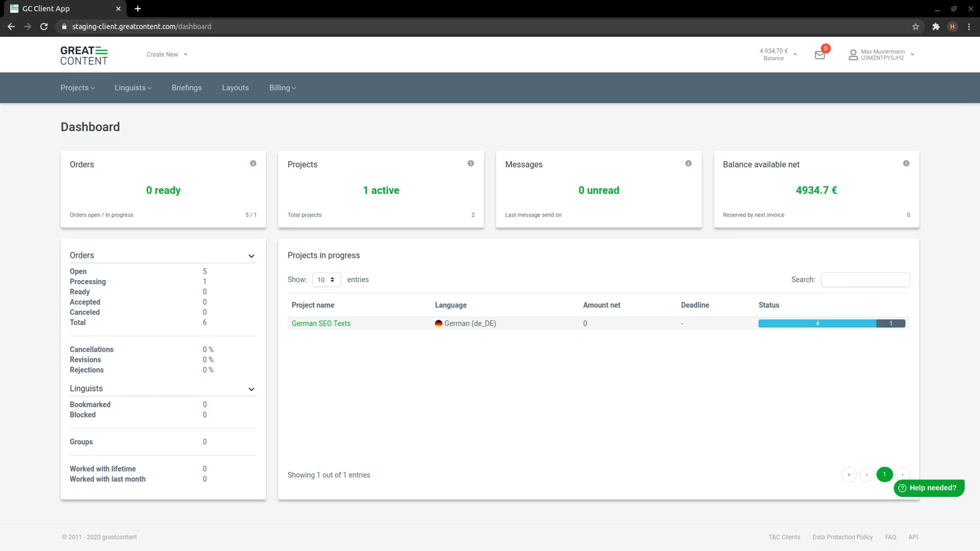Open the German SEO Texts project
The image size is (980, 551).
[321, 323]
